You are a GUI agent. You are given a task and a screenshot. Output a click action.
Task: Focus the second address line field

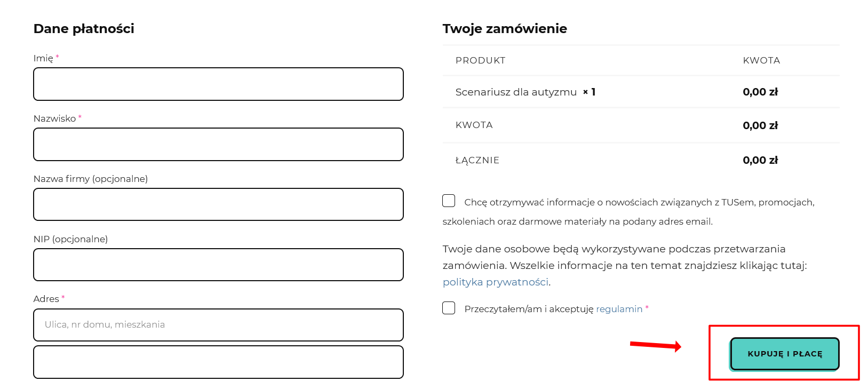pos(218,362)
